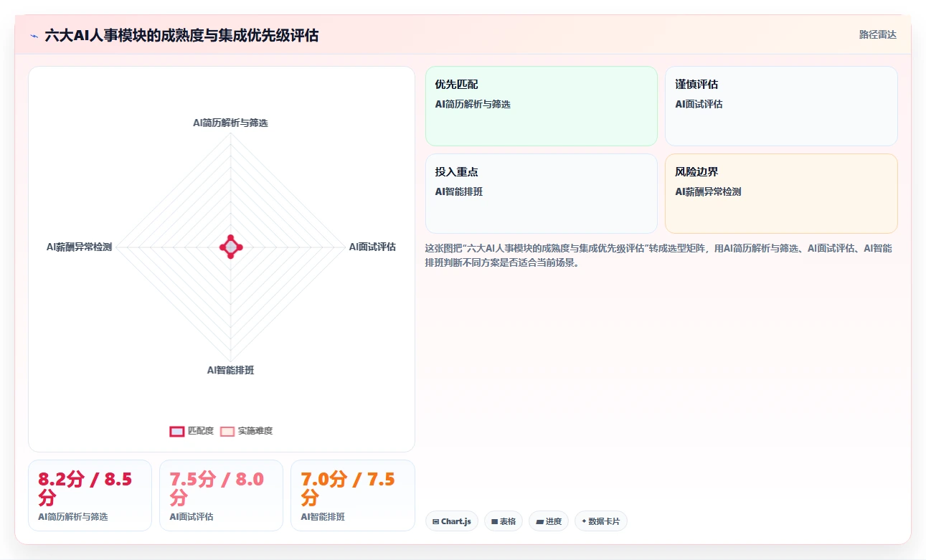The width and height of the screenshot is (926, 560).
Task: Click the chart icon in Chart.js chip
Action: point(435,522)
